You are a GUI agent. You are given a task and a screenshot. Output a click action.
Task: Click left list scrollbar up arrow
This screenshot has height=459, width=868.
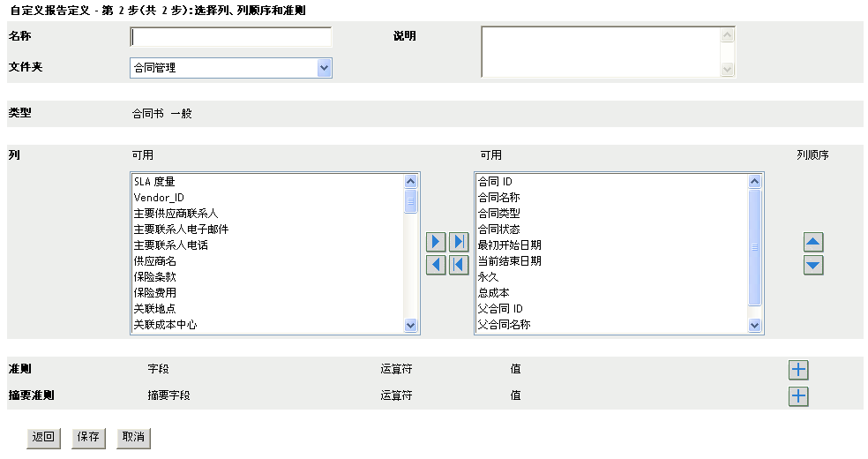click(410, 181)
